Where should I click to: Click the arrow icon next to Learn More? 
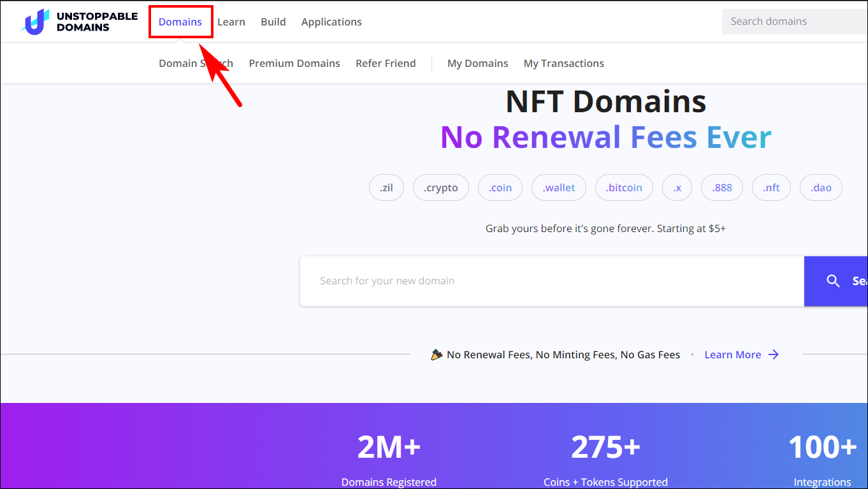[774, 354]
